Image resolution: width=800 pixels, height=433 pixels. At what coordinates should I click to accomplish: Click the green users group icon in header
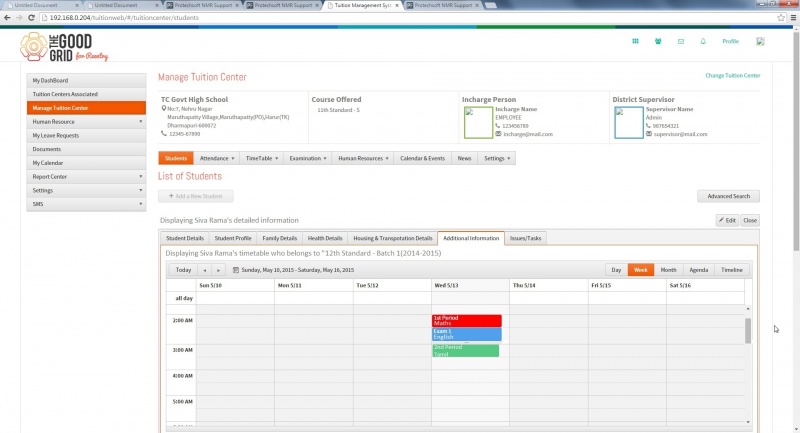(x=658, y=41)
